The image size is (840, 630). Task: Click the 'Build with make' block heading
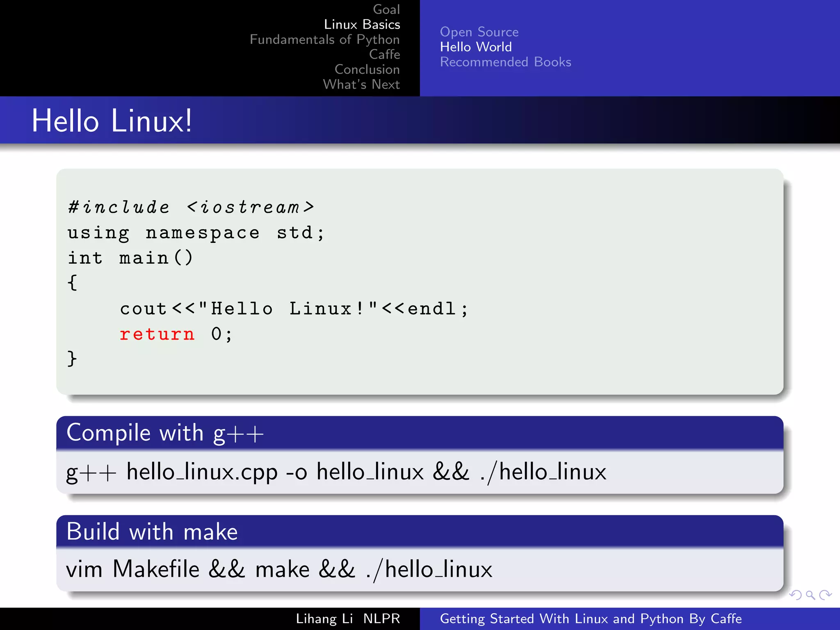(x=152, y=532)
